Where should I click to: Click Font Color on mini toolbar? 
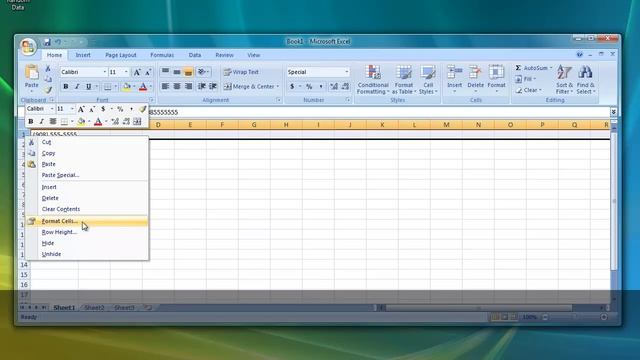(98, 122)
